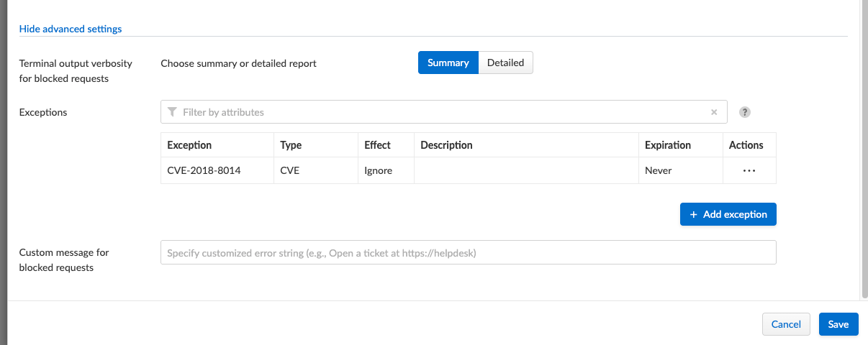Click the Effect column header
The image size is (868, 345).
point(377,145)
